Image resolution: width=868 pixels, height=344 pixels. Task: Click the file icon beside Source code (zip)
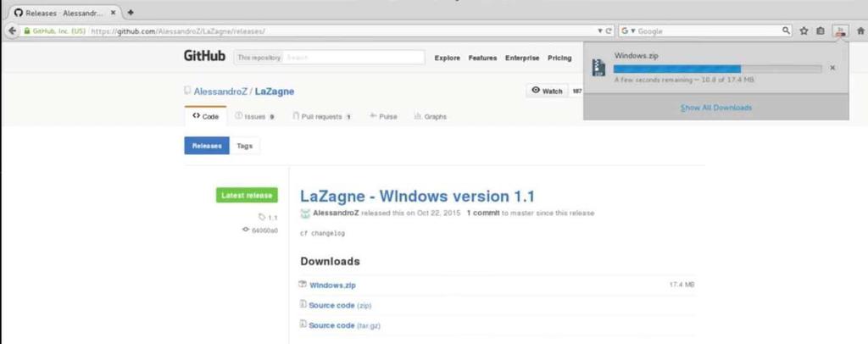[x=303, y=304]
